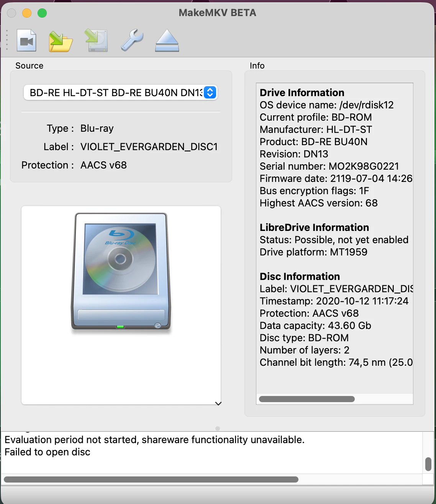Image resolution: width=436 pixels, height=504 pixels.
Task: Click the small chevron below the drive image
Action: (x=218, y=403)
